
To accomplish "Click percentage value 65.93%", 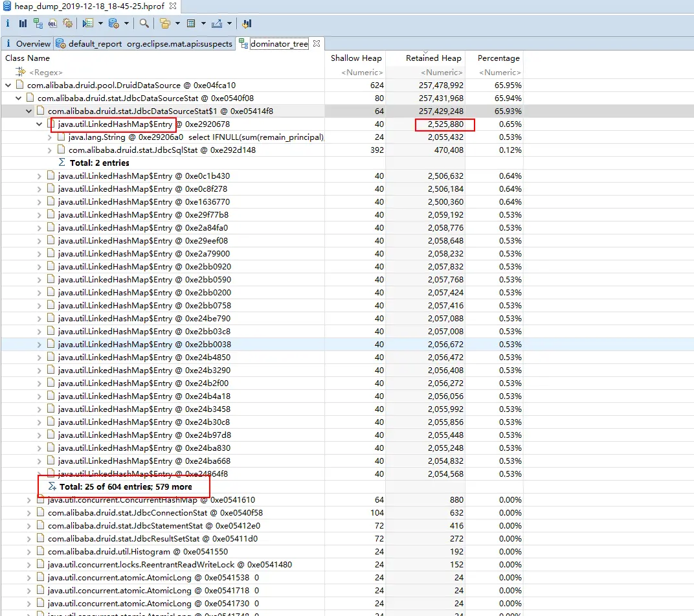I will point(508,111).
